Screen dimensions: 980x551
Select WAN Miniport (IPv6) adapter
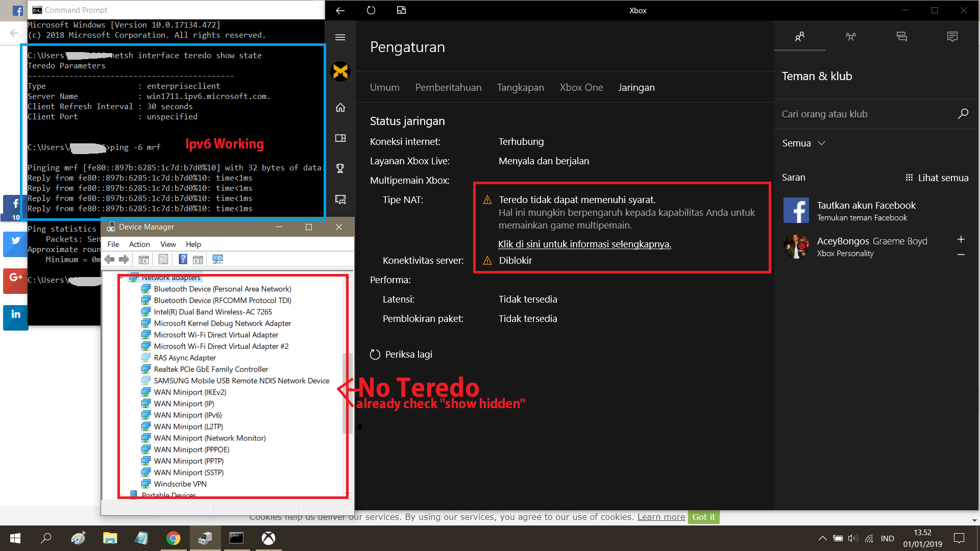[x=188, y=415]
